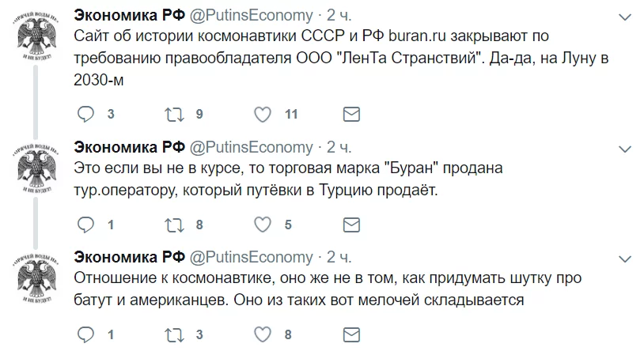The height and width of the screenshot is (355, 644).
Task: Like the first tweet with 11 likes
Action: tap(263, 115)
